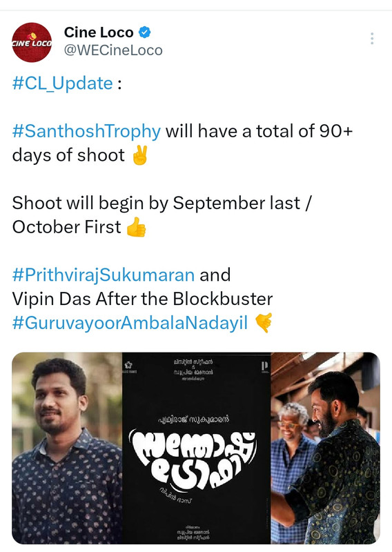Click the blue verified badge
The width and height of the screenshot is (392, 552).
144,32
